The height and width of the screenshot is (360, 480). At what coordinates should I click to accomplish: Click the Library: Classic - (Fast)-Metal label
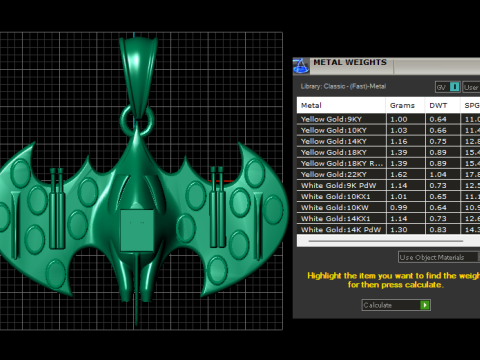point(343,86)
